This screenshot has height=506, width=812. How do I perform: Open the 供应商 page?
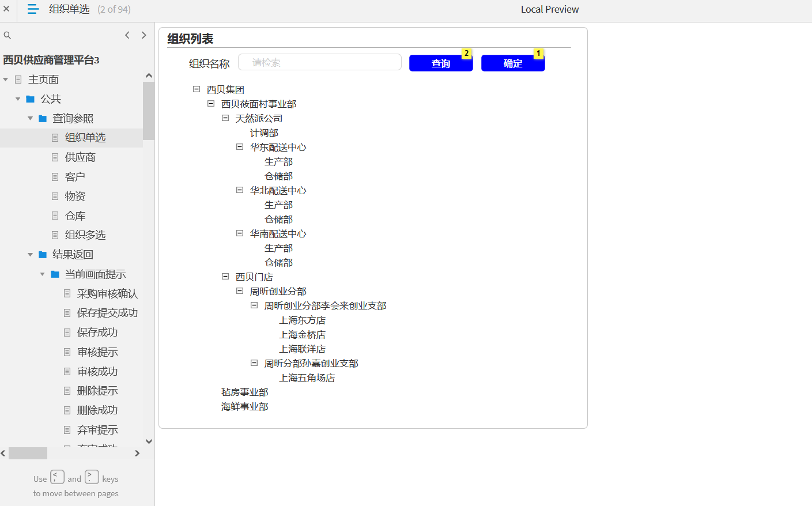click(x=80, y=157)
